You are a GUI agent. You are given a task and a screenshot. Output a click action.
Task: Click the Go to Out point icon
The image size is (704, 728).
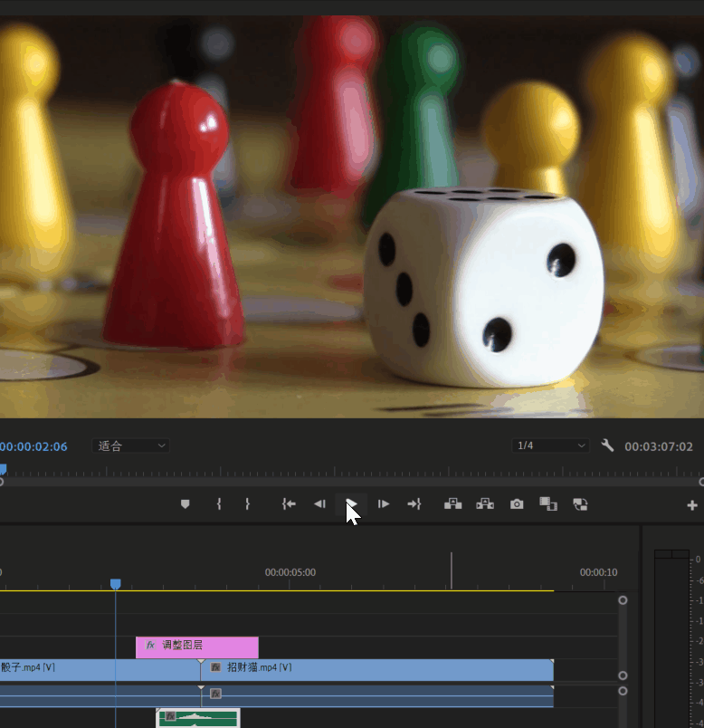coord(414,504)
